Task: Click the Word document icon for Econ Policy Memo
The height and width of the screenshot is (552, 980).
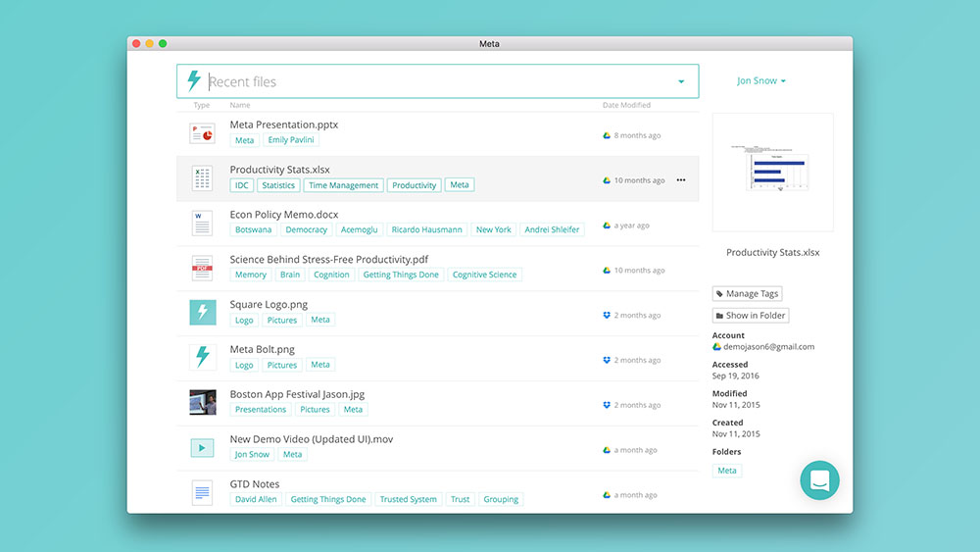Action: tap(202, 224)
